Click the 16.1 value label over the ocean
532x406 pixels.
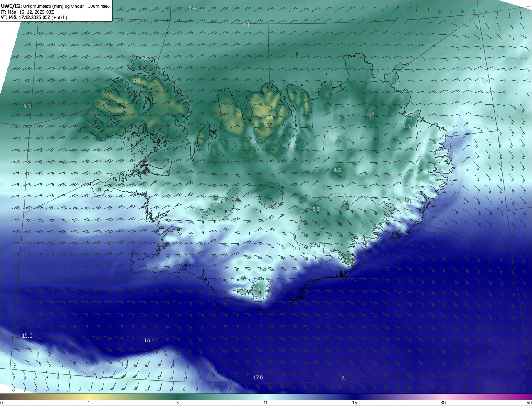(x=149, y=341)
